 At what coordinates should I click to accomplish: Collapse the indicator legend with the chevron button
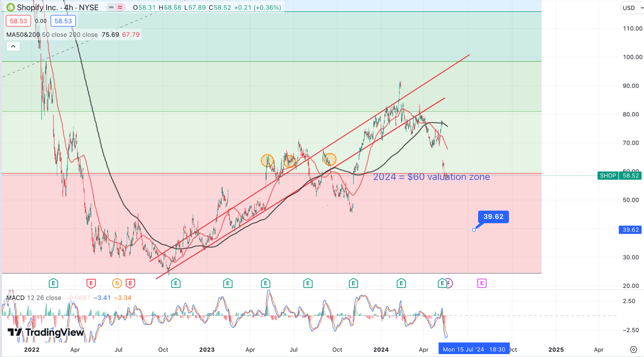point(13,46)
